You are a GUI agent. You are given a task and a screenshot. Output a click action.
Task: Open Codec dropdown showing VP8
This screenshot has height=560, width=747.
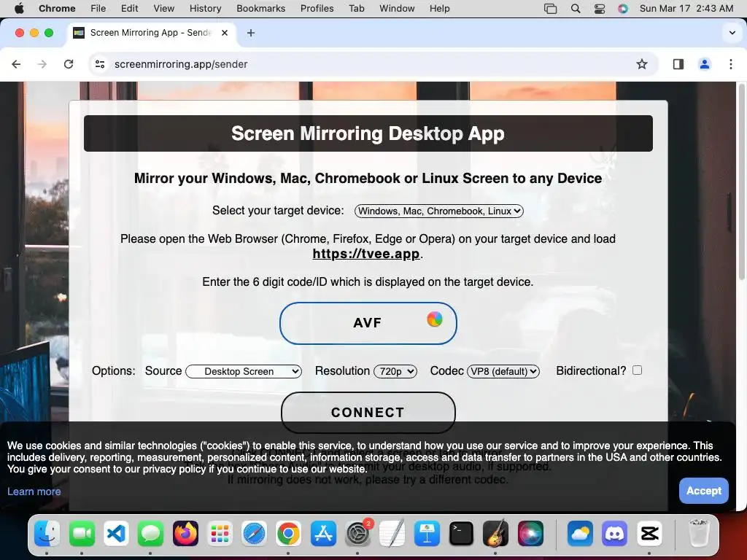click(x=503, y=371)
